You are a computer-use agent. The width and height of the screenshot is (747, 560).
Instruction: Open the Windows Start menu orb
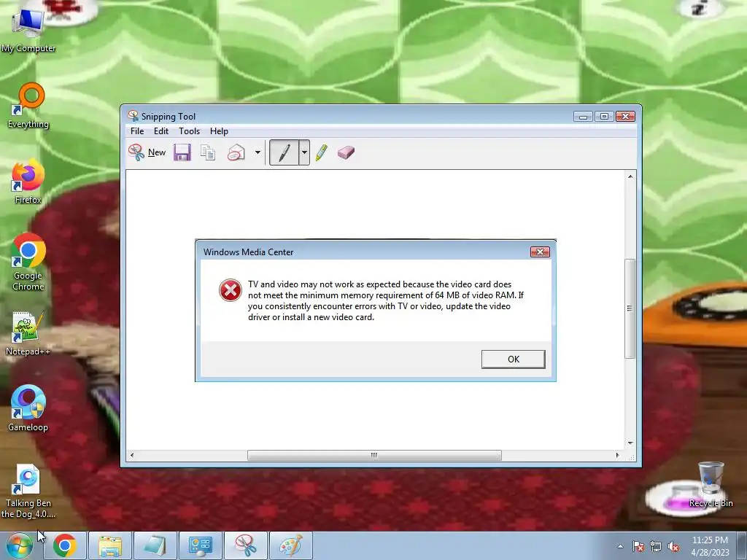[x=19, y=545]
